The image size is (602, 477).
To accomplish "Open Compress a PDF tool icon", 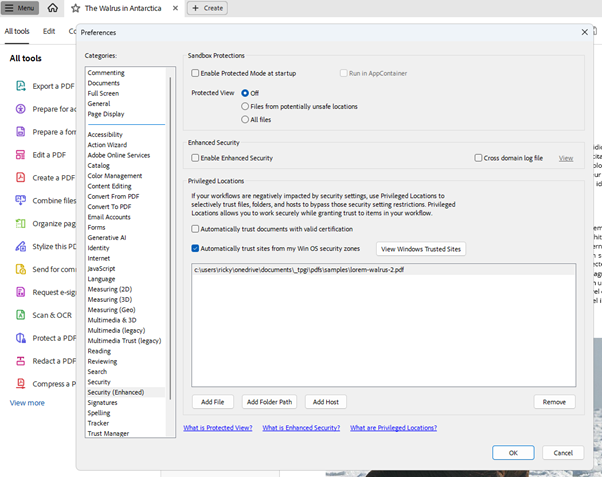I will click(21, 384).
